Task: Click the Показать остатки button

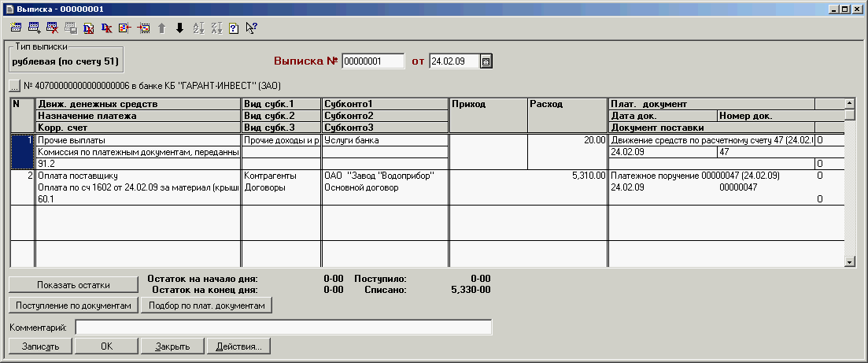Action: (74, 284)
